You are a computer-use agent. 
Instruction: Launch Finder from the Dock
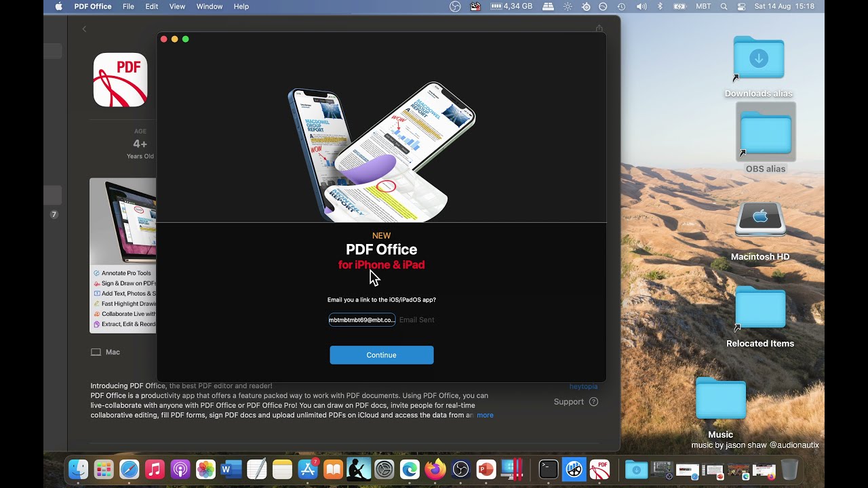click(x=79, y=469)
